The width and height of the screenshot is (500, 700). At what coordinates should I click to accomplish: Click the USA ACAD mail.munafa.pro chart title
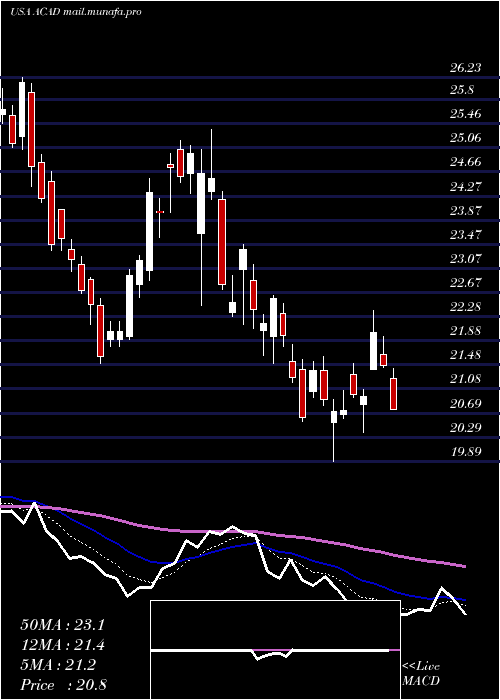76,12
